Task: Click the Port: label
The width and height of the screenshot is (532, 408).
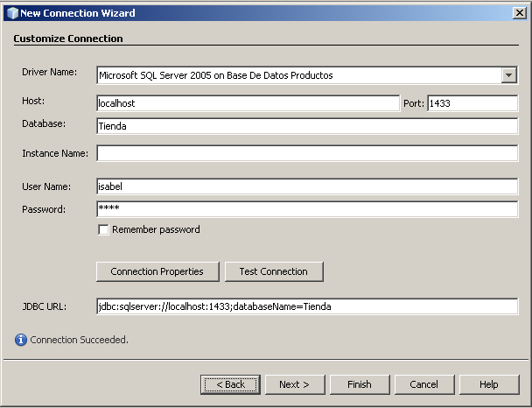Action: pyautogui.click(x=414, y=103)
